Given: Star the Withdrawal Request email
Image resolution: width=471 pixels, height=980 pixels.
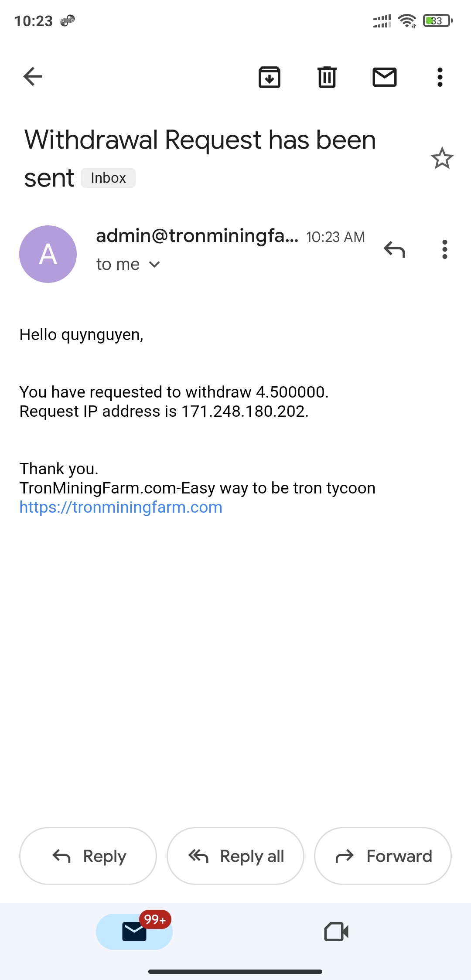Looking at the screenshot, I should pos(442,158).
